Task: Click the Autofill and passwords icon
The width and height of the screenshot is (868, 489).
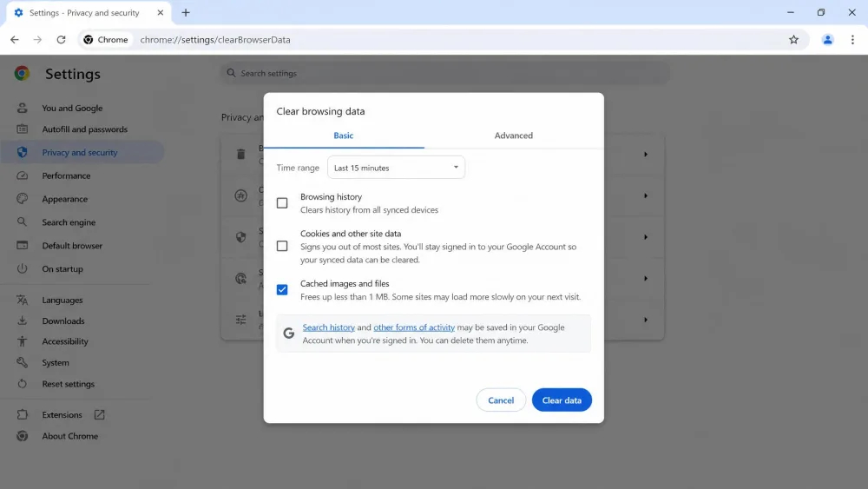Action: tap(23, 129)
